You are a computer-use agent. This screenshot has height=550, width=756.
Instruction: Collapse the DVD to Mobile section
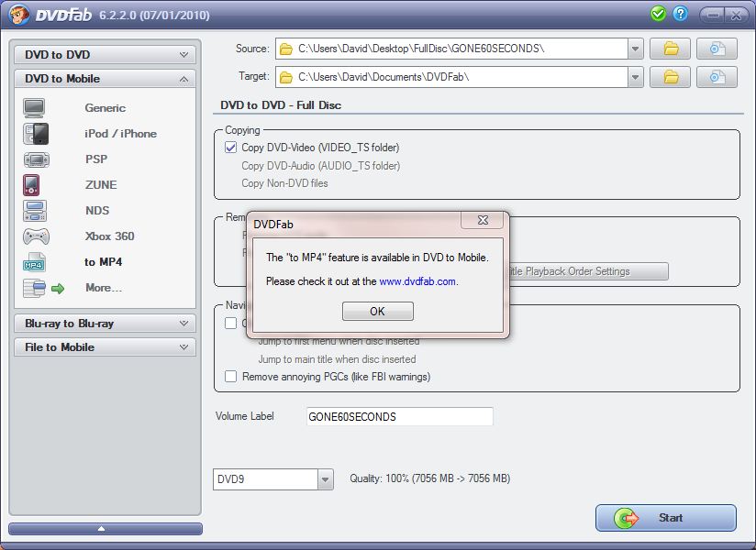point(106,79)
